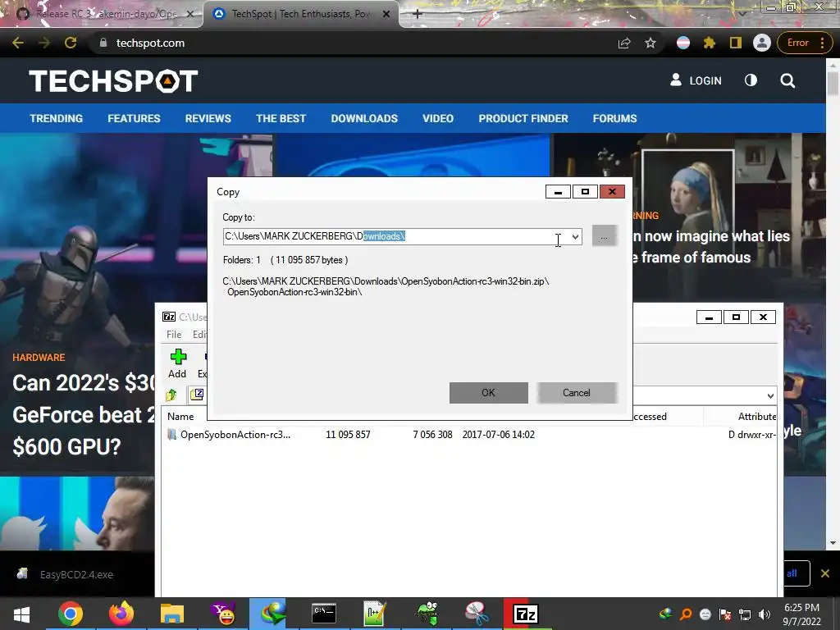Click the 7-Zip Add toolbar icon
The width and height of the screenshot is (840, 630).
177,363
